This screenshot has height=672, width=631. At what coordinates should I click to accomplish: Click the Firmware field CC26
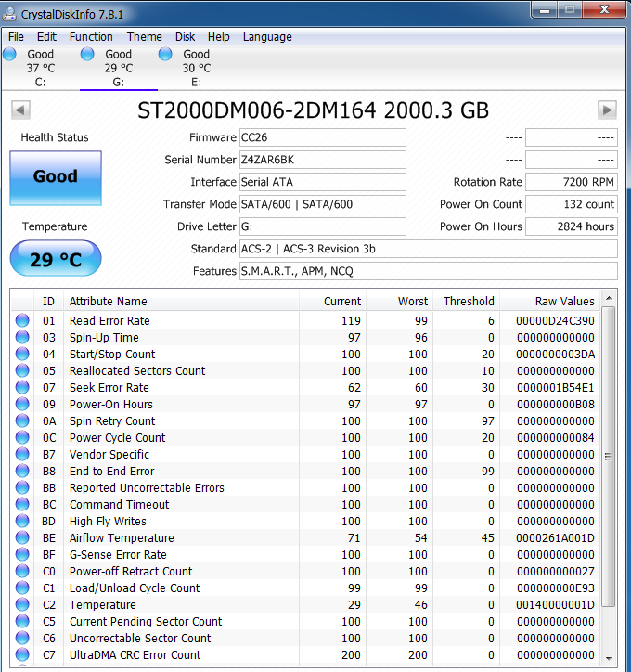tap(323, 137)
